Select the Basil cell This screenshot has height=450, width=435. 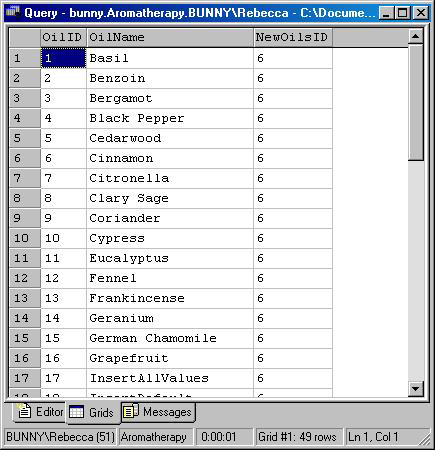click(x=170, y=58)
